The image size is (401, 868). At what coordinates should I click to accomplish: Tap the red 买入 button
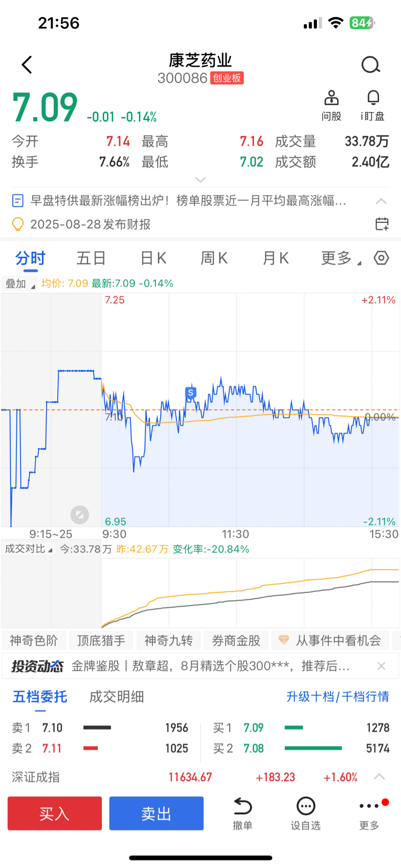click(x=55, y=813)
